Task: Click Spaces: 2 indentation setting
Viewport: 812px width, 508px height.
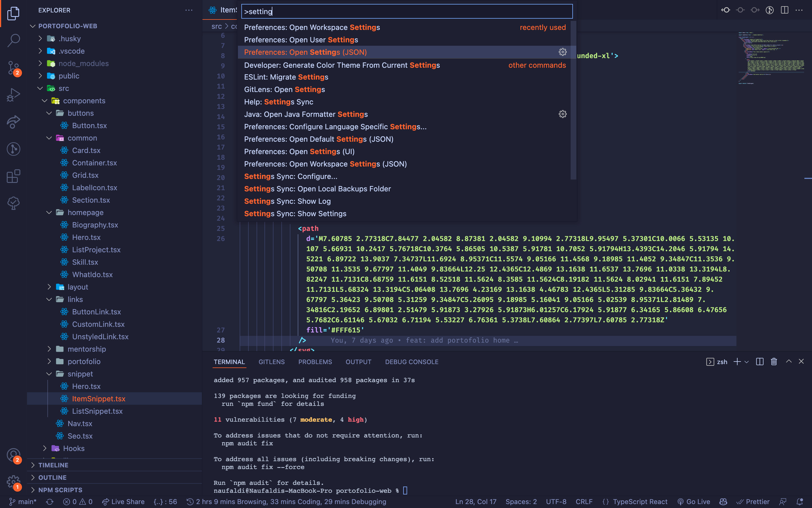Action: pos(521,502)
